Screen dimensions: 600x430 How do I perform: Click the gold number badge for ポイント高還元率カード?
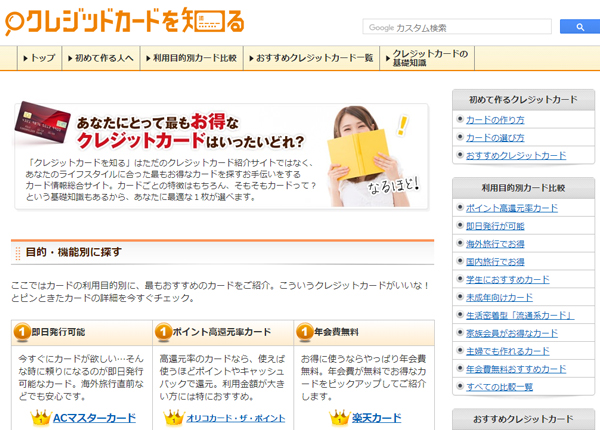(x=163, y=332)
